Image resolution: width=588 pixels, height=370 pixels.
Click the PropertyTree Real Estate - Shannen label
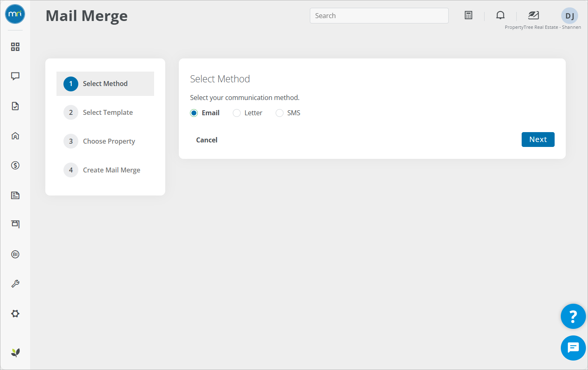point(543,27)
